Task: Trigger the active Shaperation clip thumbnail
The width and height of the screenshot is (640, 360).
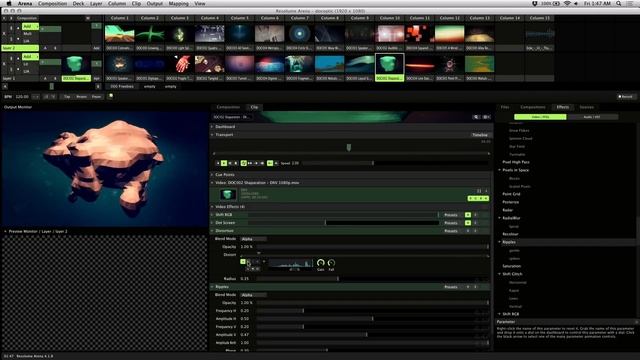Action: coord(389,64)
